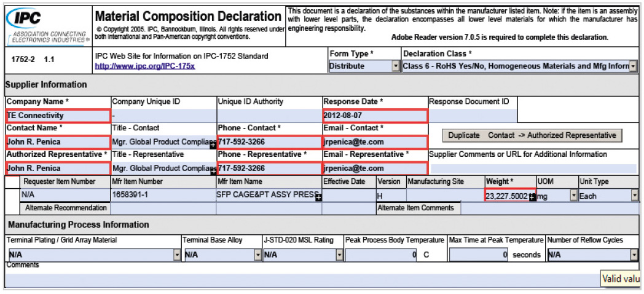The height and width of the screenshot is (294, 644).
Task: Click the Weight field 23,227.5002
Action: [x=510, y=196]
